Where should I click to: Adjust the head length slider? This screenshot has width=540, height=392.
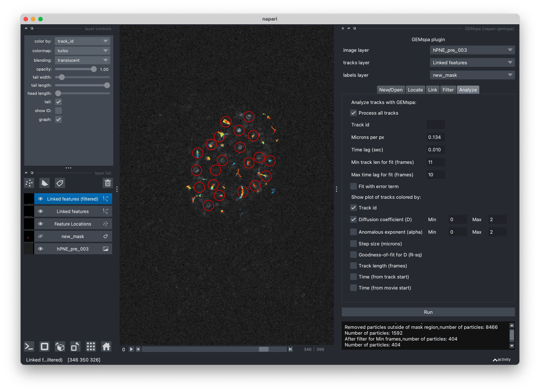click(82, 93)
